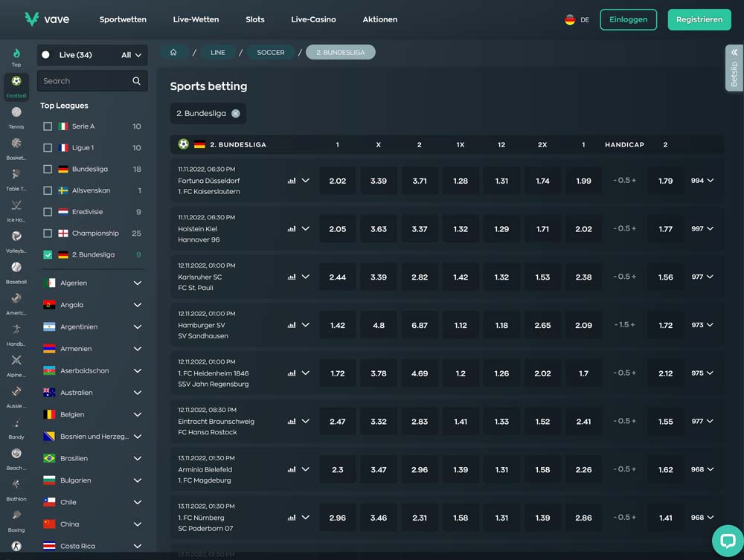The height and width of the screenshot is (560, 744).
Task: Select the Bandy sidebar icon
Action: [16, 427]
